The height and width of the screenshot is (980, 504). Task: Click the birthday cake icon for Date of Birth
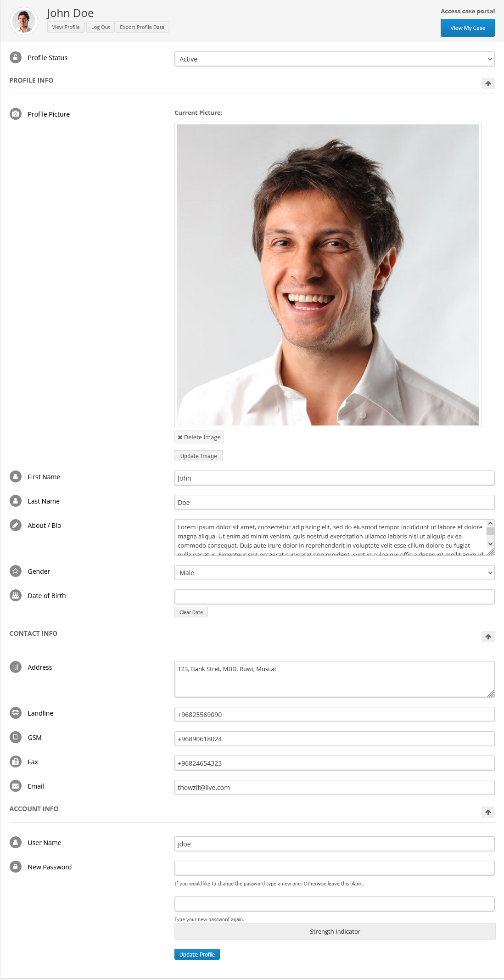16,595
